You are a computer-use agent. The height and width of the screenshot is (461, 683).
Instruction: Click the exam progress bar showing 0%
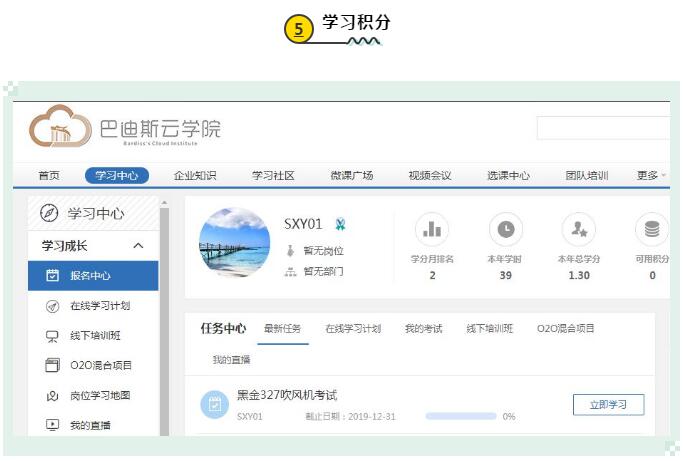click(x=461, y=416)
